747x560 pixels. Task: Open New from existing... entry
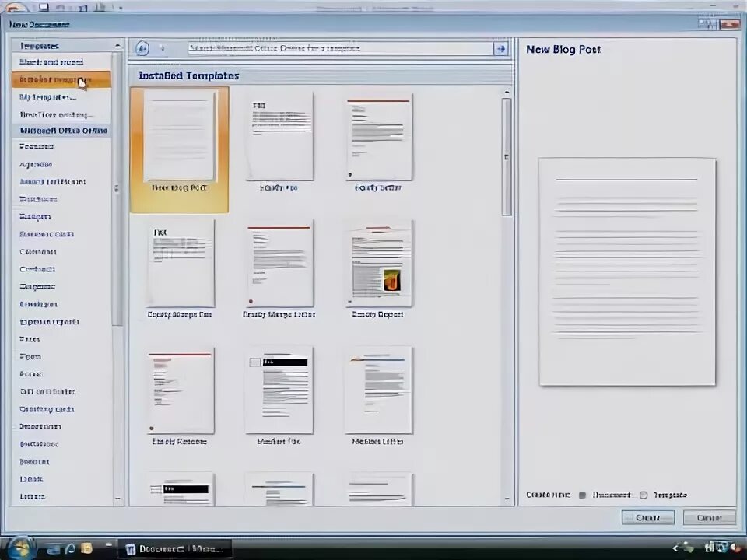tap(61, 115)
